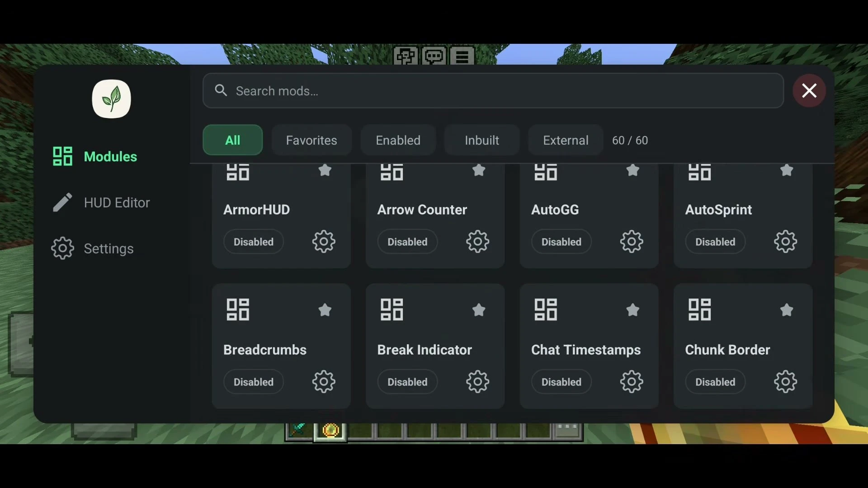This screenshot has height=488, width=868.
Task: Go to Modules section
Action: 95,156
